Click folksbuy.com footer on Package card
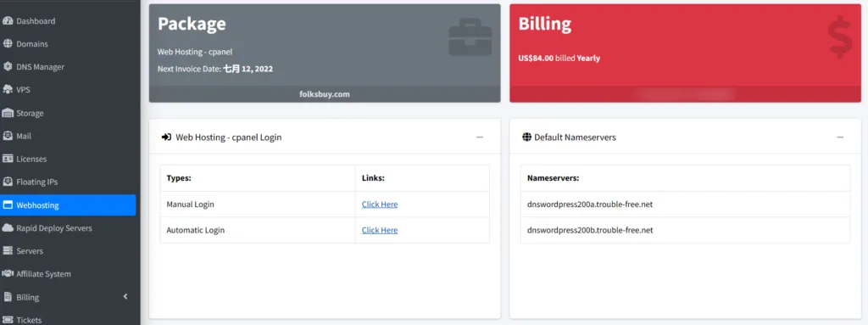 [325, 94]
